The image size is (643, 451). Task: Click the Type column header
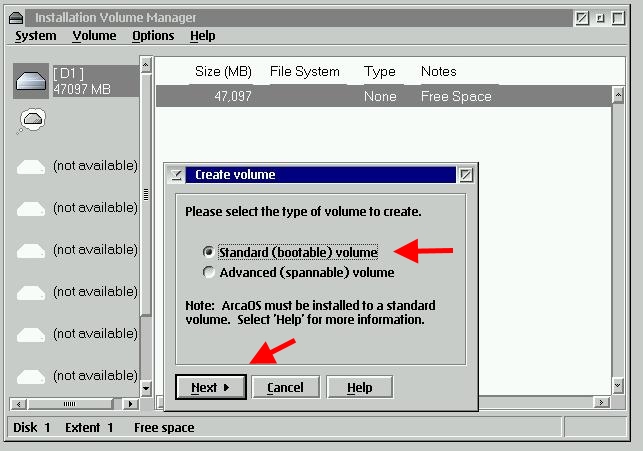pos(380,72)
